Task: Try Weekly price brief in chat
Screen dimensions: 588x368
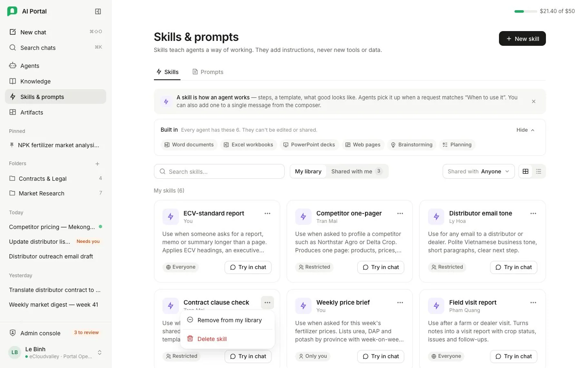Action: 381,356
